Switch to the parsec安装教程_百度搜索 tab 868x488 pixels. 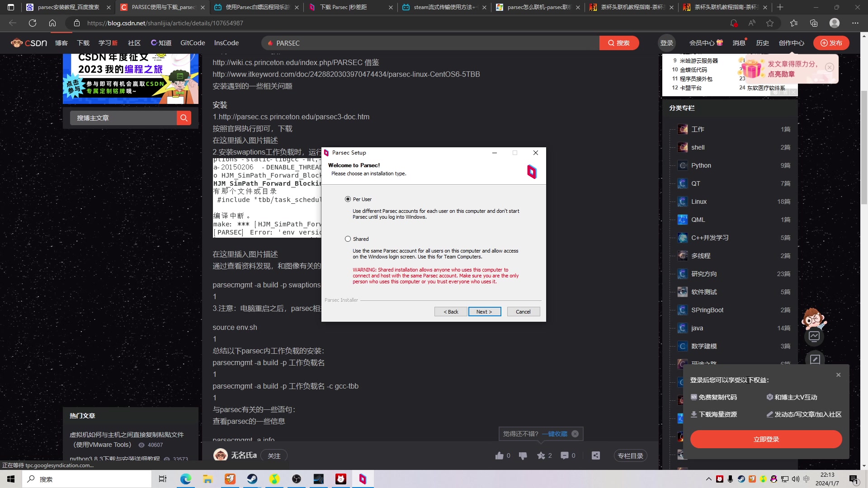click(68, 7)
